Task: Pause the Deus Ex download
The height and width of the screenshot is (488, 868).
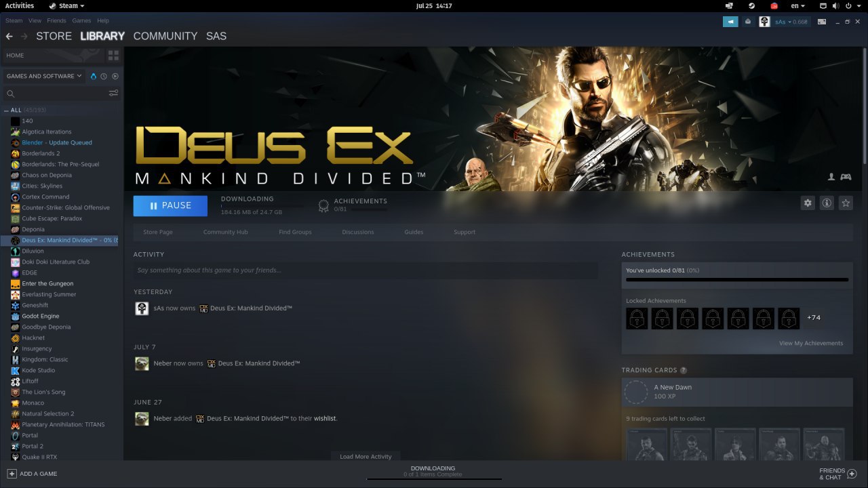Action: click(170, 205)
